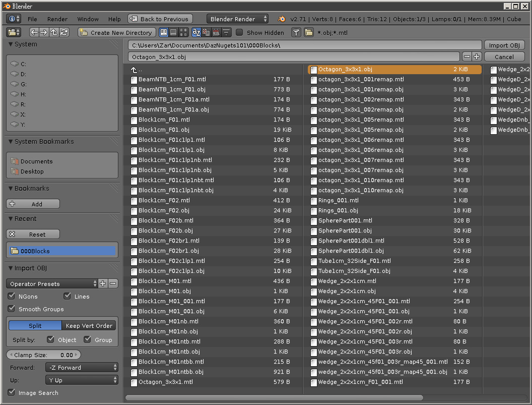The height and width of the screenshot is (405, 532).
Task: Toggle folder filter icon next to funnel
Action: click(x=309, y=32)
